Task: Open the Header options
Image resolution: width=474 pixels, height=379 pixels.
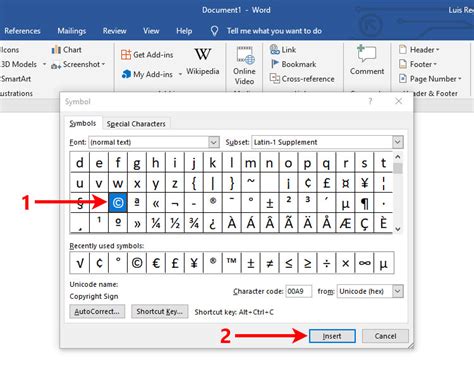Action: (x=419, y=50)
